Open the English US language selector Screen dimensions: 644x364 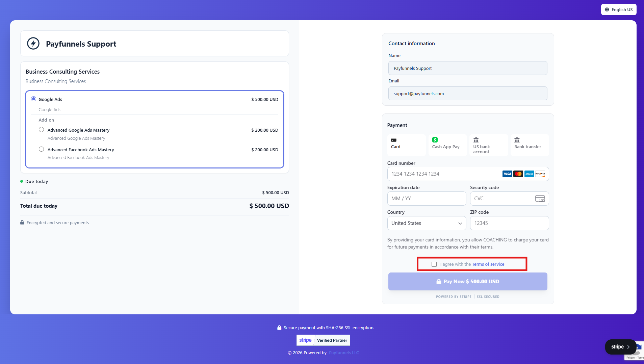619,9
